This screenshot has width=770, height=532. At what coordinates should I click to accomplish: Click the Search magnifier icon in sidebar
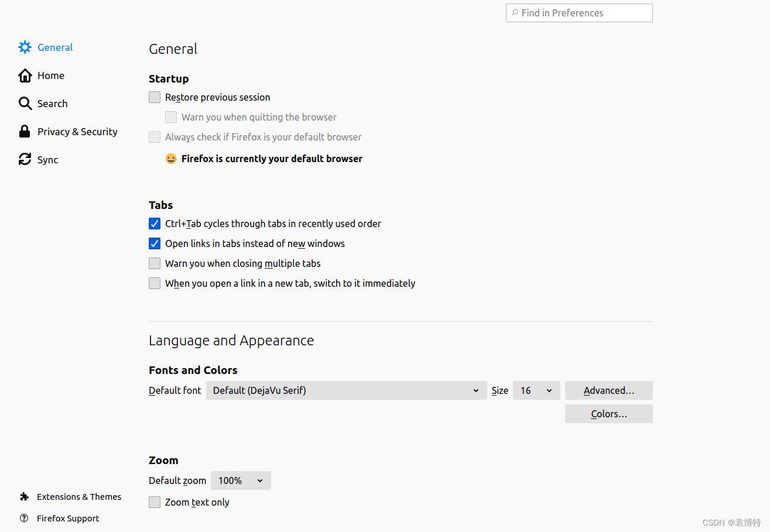25,104
